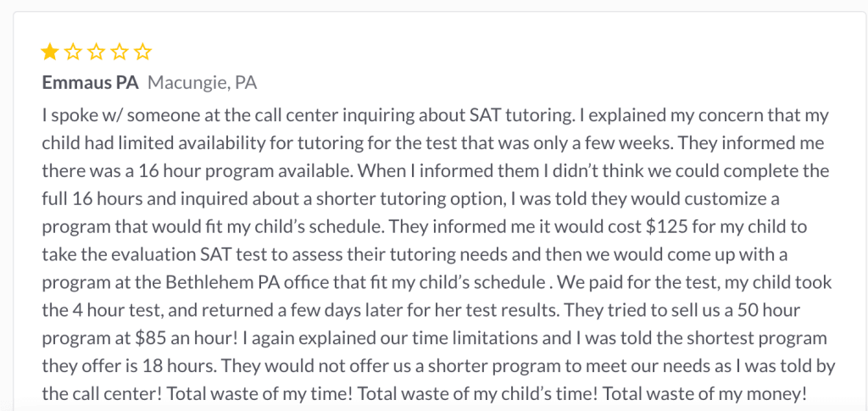
Task: Open the reviewer name Emmaus PA
Action: click(90, 83)
